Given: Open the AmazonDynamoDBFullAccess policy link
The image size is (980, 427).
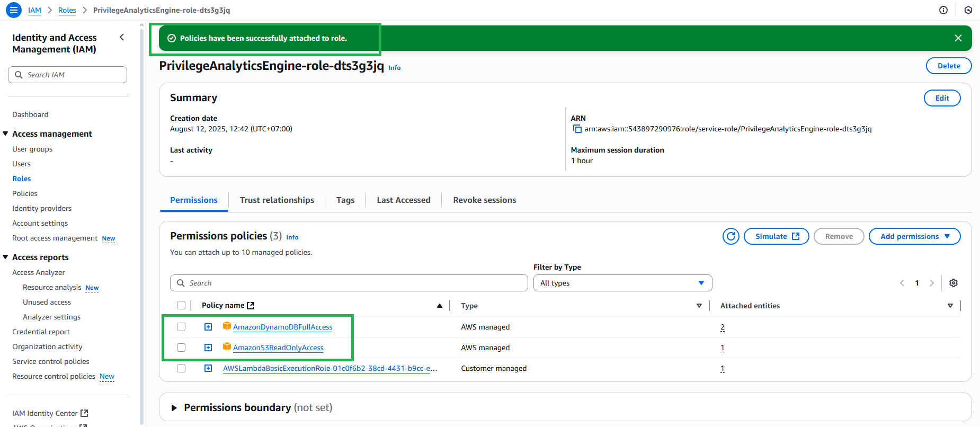Looking at the screenshot, I should 283,327.
